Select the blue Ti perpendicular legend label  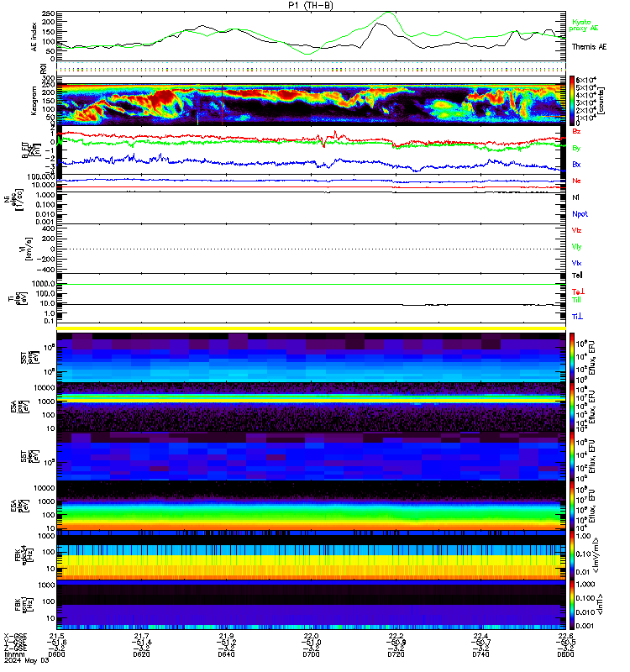point(577,317)
